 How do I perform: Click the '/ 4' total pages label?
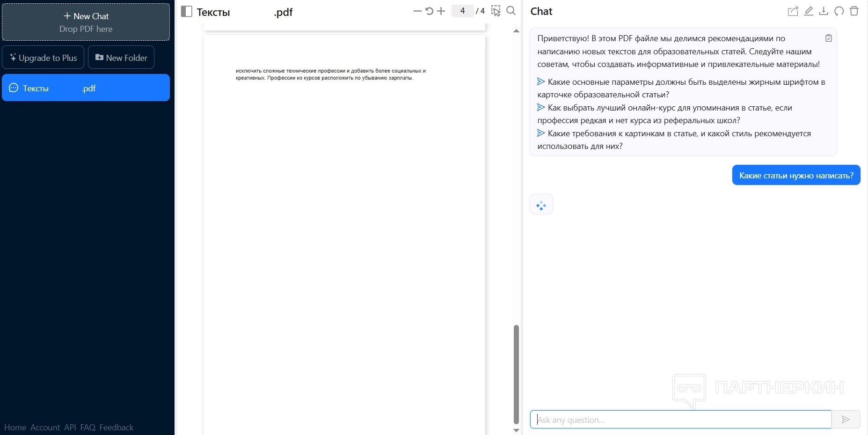[x=481, y=11]
